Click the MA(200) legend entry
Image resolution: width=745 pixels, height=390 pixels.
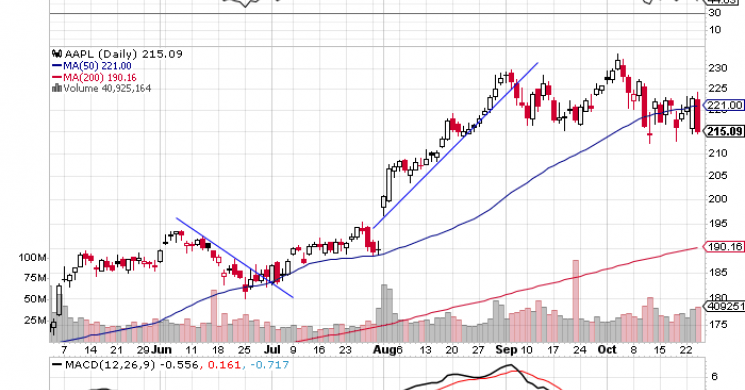pos(94,77)
